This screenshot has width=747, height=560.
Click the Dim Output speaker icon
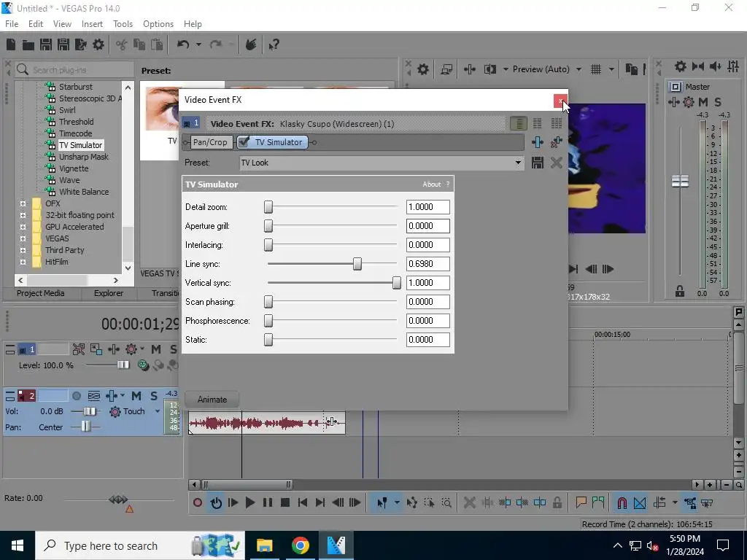715,66
